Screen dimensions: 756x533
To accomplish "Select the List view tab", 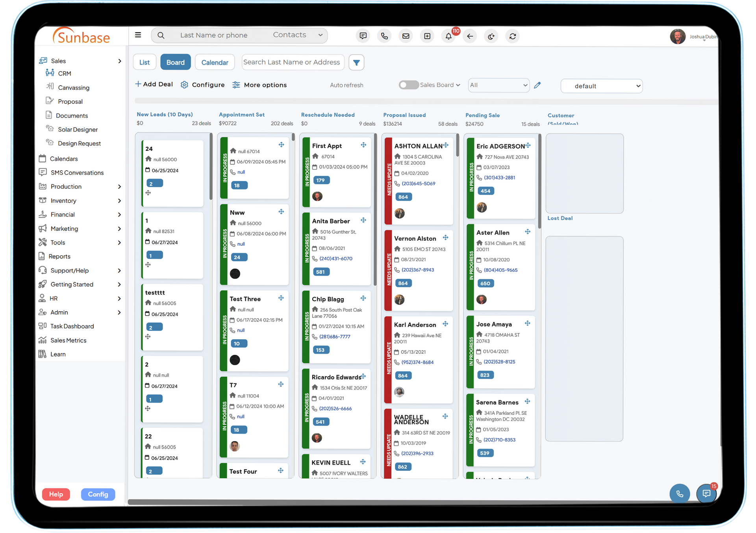I will (145, 62).
